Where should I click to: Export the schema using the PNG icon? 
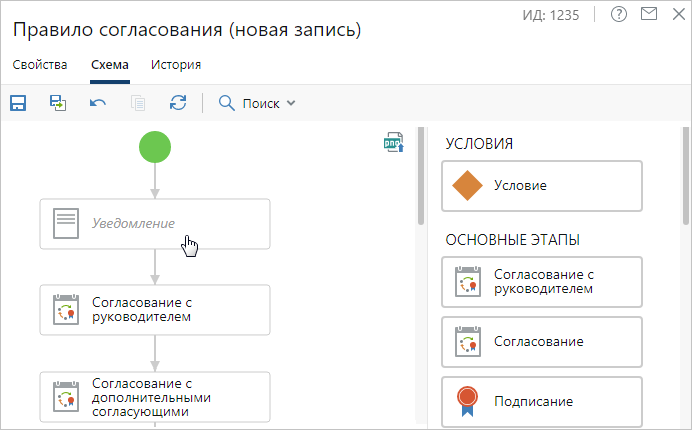coord(393,143)
